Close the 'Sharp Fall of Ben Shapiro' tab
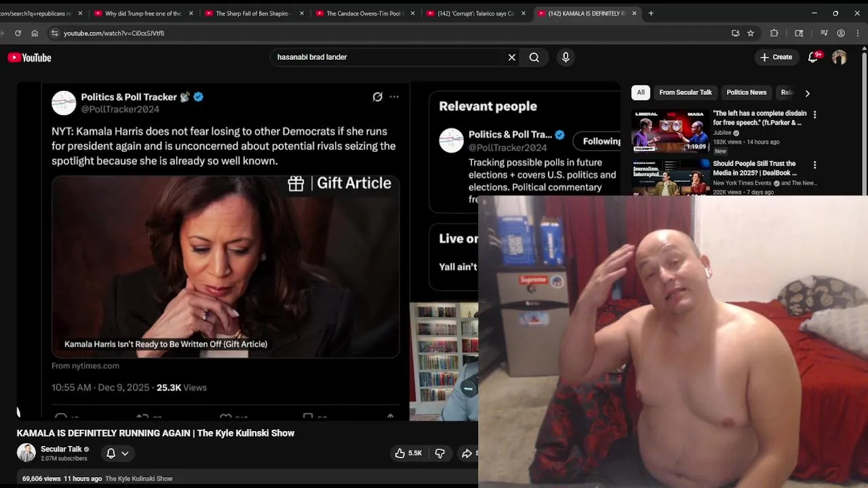Screen dimensions: 868x488 302,14
